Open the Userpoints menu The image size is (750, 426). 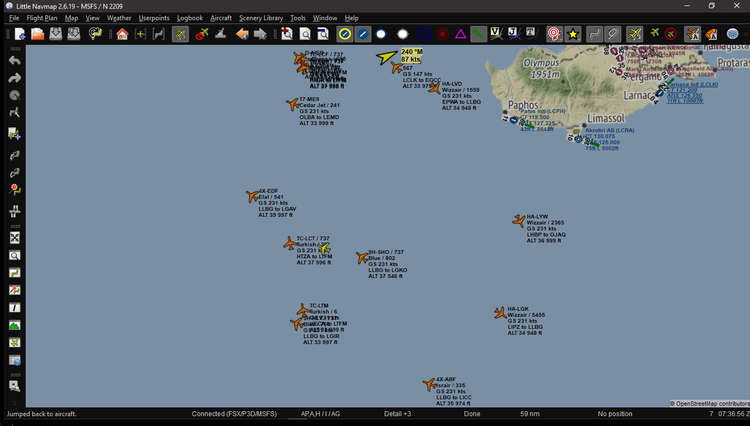coord(154,18)
